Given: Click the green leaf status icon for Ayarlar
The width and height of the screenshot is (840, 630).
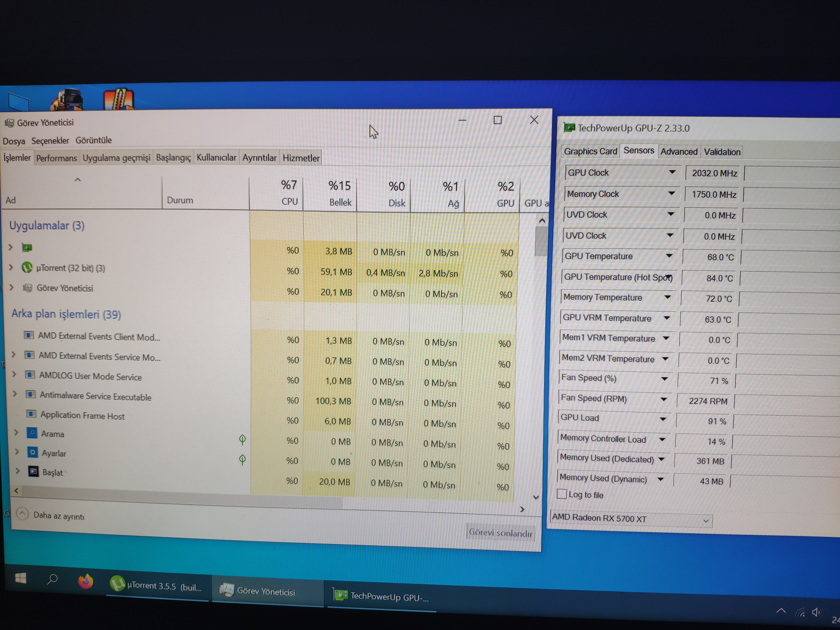Looking at the screenshot, I should (x=242, y=460).
